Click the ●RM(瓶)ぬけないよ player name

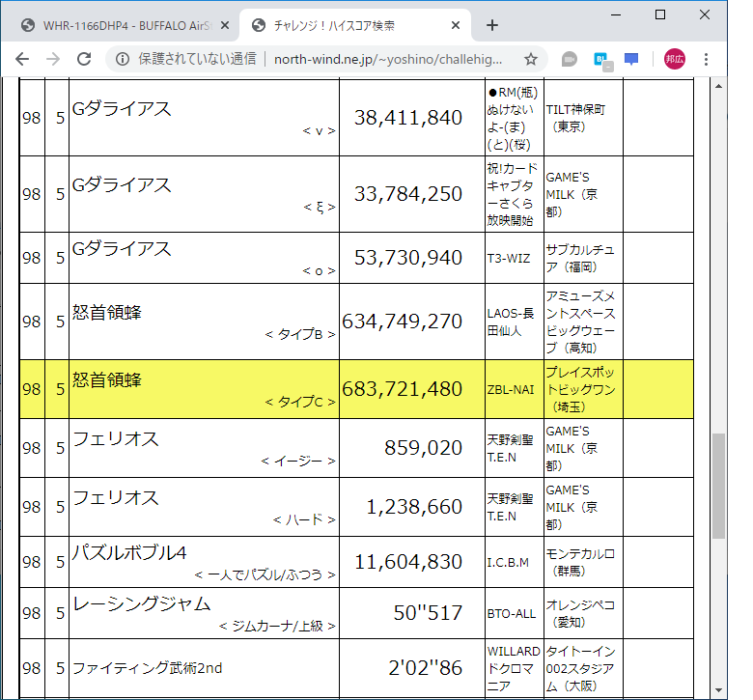coord(513,118)
